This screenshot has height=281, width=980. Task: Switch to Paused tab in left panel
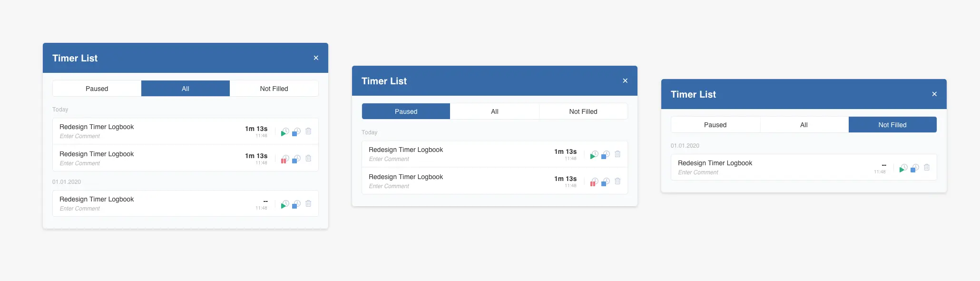pyautogui.click(x=97, y=89)
